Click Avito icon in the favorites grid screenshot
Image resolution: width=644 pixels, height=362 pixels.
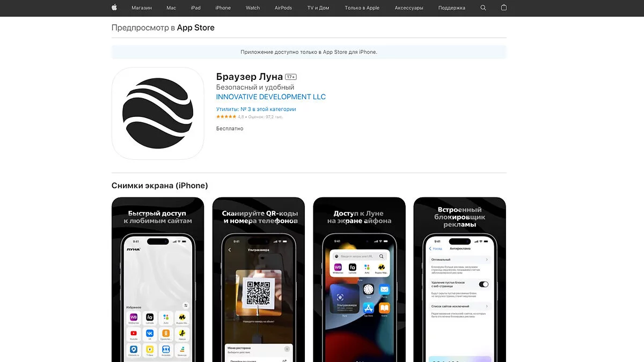click(166, 317)
